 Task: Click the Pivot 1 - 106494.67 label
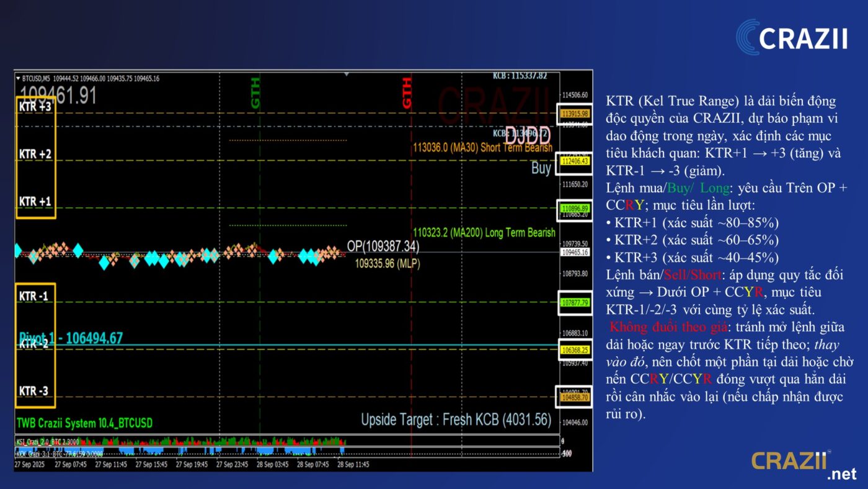click(x=71, y=338)
